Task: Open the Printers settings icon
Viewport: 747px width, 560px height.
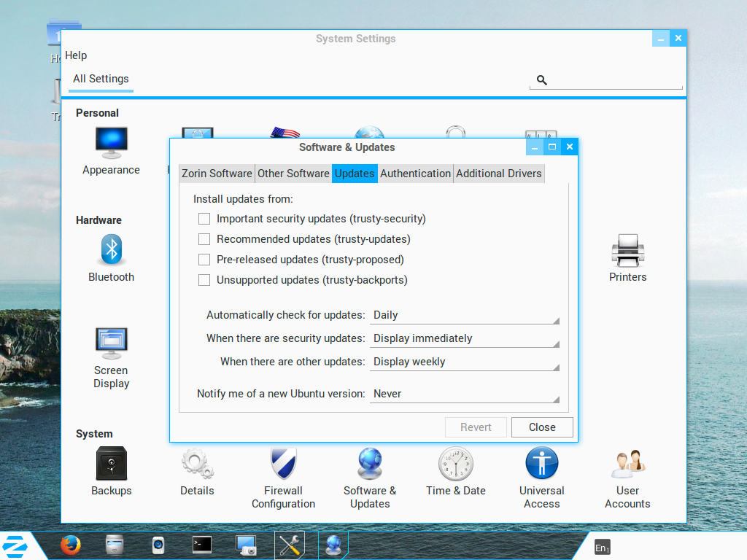Action: 627,252
